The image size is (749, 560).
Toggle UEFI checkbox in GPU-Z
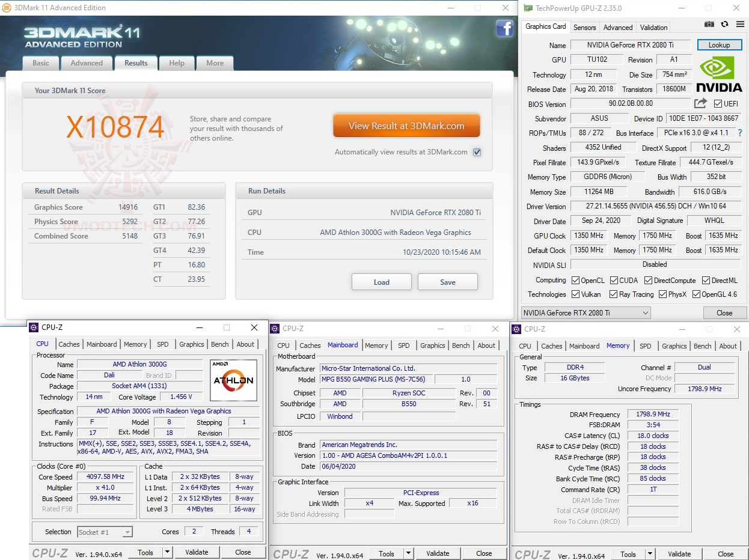click(x=718, y=104)
